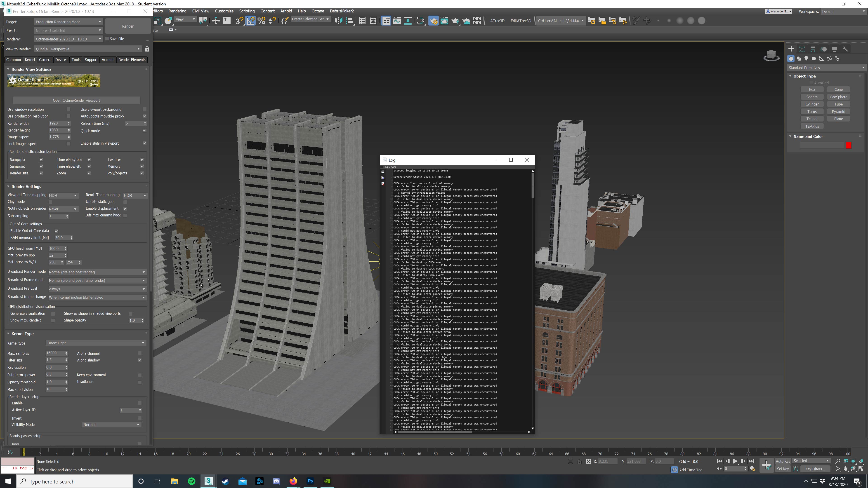Toggle the Angle Snap icon
868x488 pixels.
pyautogui.click(x=250, y=21)
